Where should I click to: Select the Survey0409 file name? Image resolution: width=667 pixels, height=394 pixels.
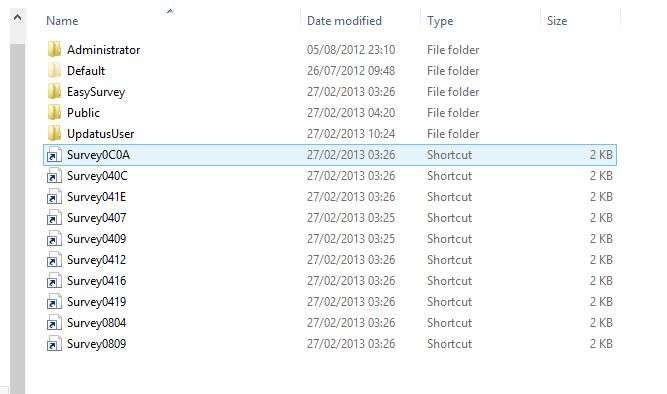pos(97,239)
